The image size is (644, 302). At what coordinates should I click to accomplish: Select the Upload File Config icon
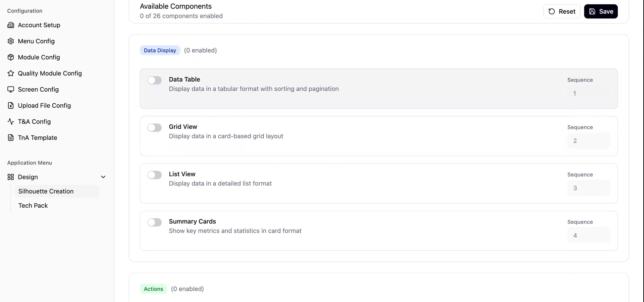(11, 105)
